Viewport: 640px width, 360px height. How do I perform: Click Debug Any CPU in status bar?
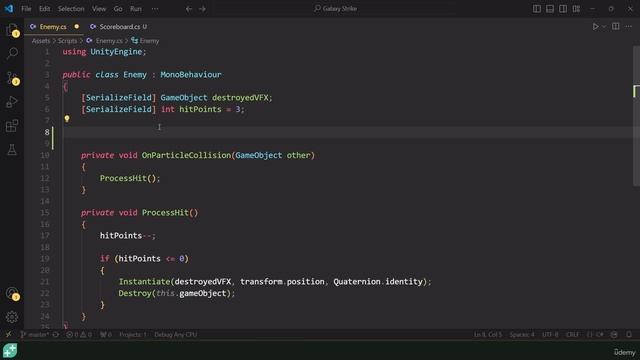pos(176,335)
